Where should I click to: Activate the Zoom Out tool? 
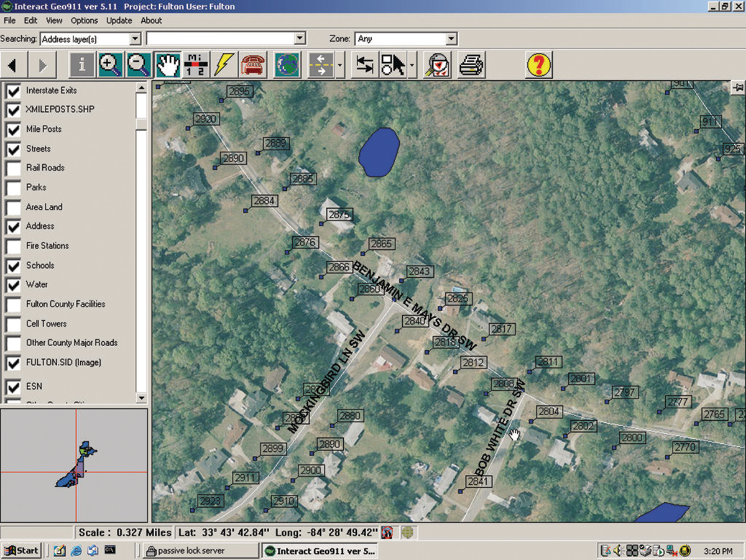pos(140,64)
